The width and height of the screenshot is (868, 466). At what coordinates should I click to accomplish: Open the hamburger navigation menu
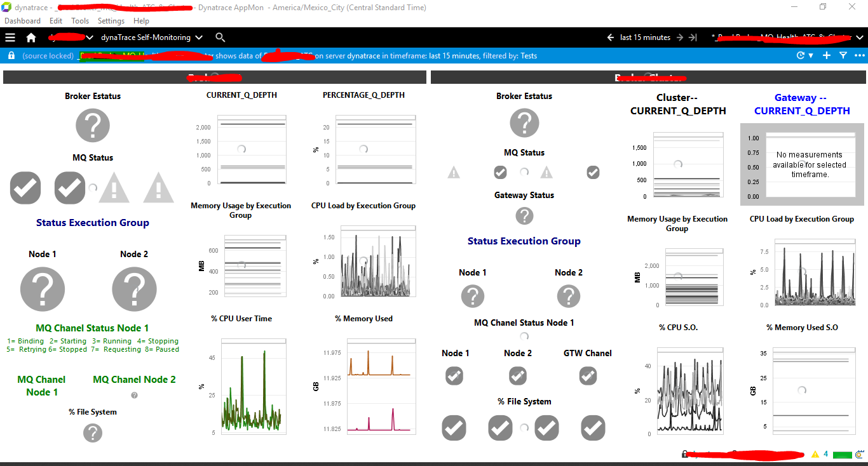(10, 37)
